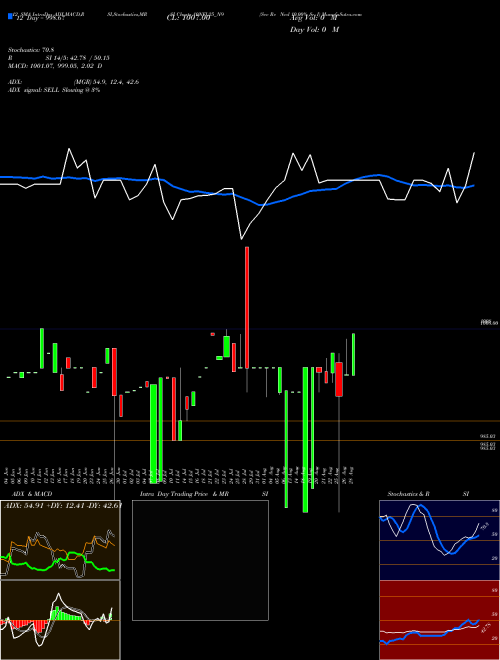
Task: Click the 'ADX: 54.91 +DY: 12.41' panel title
Action: [x=63, y=505]
